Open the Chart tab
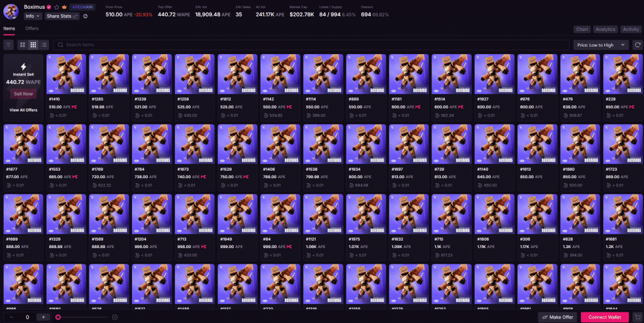This screenshot has height=323, width=644. [582, 29]
